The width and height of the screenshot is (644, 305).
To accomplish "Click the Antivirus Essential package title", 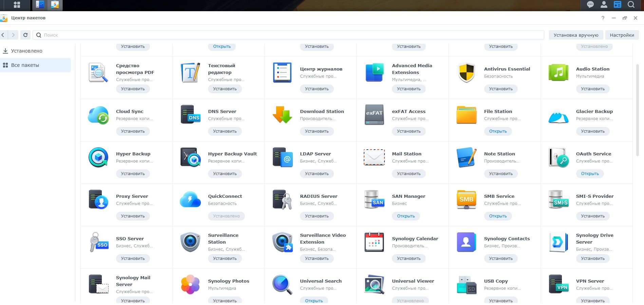I will coord(507,69).
